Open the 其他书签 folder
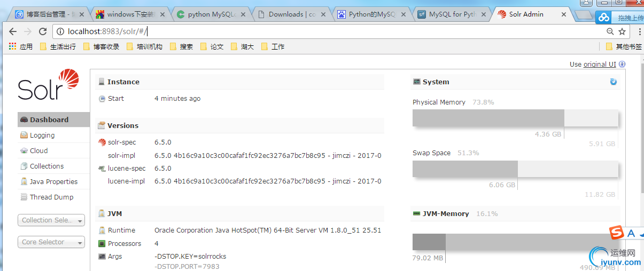Viewport: 644px width, 271px height. coord(623,47)
